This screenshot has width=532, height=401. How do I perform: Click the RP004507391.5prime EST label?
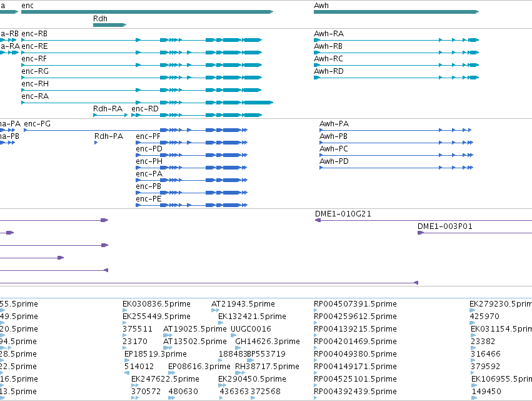[x=355, y=304]
